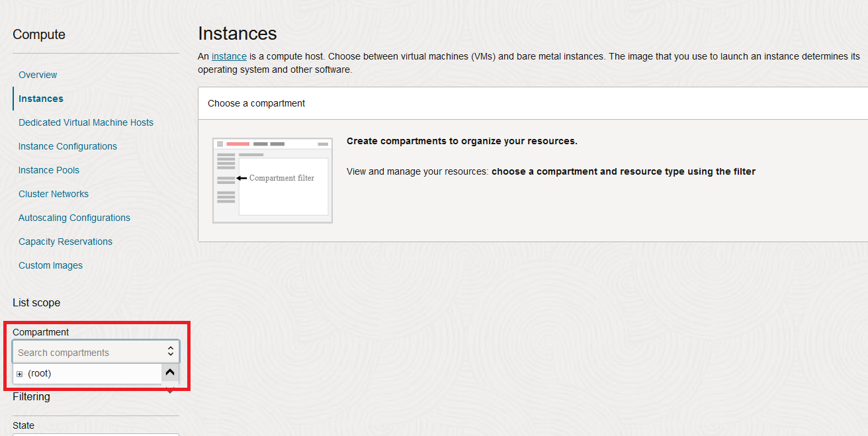This screenshot has width=868, height=436.
Task: Open Cluster Networks section
Action: click(x=54, y=194)
